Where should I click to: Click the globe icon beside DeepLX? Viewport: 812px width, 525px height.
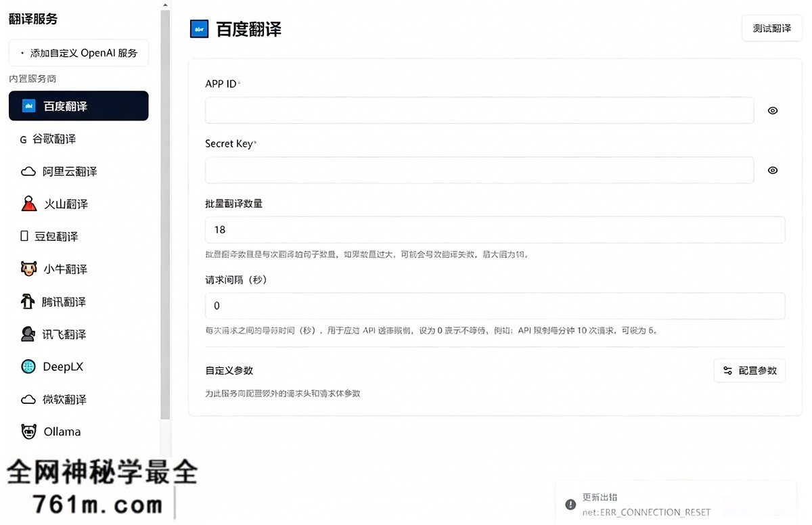[28, 367]
